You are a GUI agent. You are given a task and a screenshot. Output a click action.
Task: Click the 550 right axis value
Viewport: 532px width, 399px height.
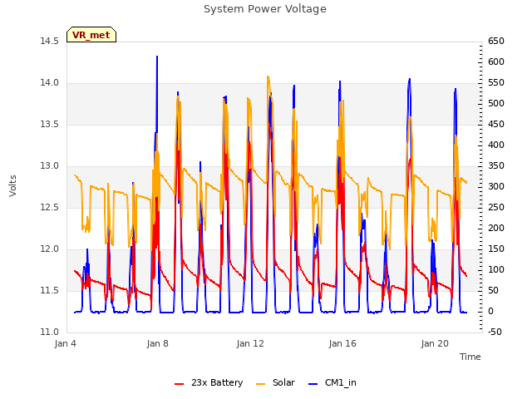pyautogui.click(x=496, y=83)
